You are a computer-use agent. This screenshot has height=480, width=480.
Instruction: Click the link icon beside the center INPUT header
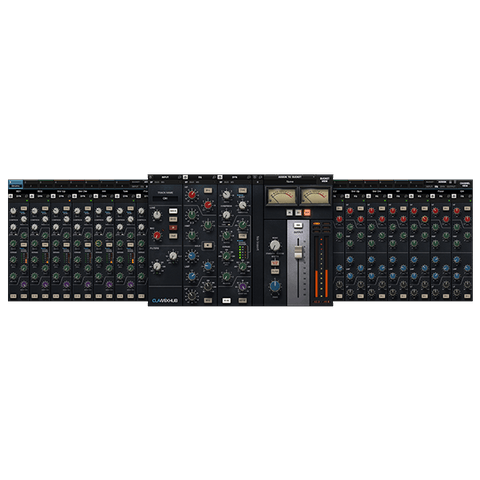[179, 177]
